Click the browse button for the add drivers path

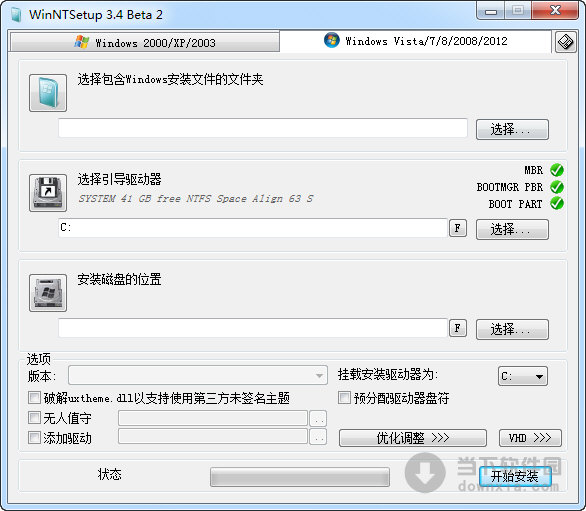pyautogui.click(x=318, y=437)
